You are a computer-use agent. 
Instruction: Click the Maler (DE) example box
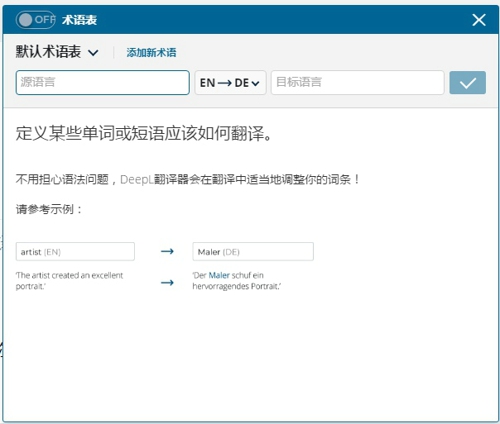(x=253, y=252)
